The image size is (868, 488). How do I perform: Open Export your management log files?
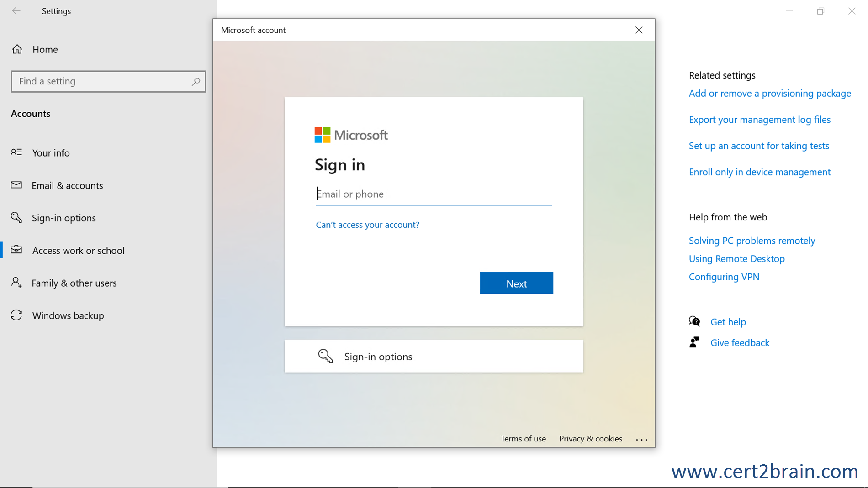[760, 120]
